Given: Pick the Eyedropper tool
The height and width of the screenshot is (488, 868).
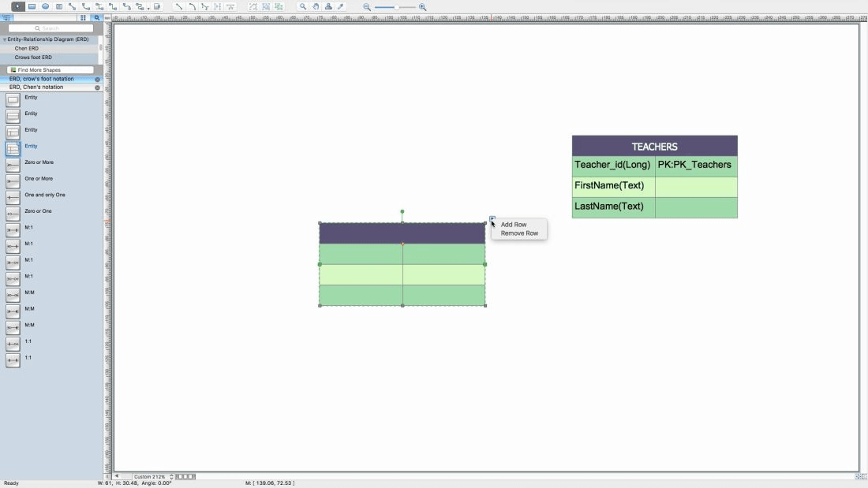Looking at the screenshot, I should pos(341,6).
